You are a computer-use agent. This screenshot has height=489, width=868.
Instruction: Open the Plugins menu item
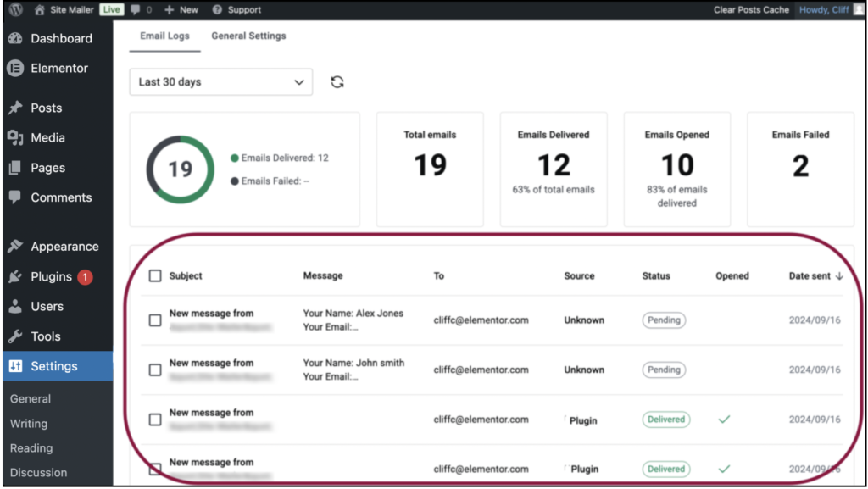(x=51, y=276)
